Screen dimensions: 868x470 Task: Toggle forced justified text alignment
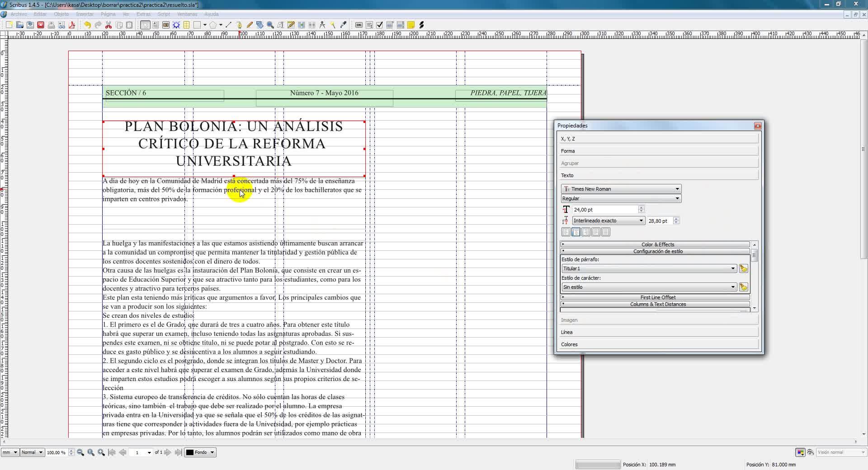point(606,232)
